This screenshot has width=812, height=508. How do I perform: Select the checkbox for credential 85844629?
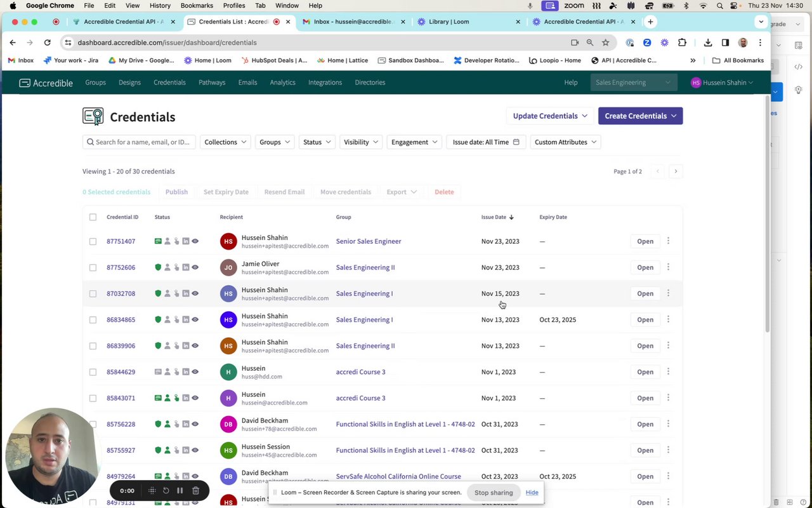[93, 372]
